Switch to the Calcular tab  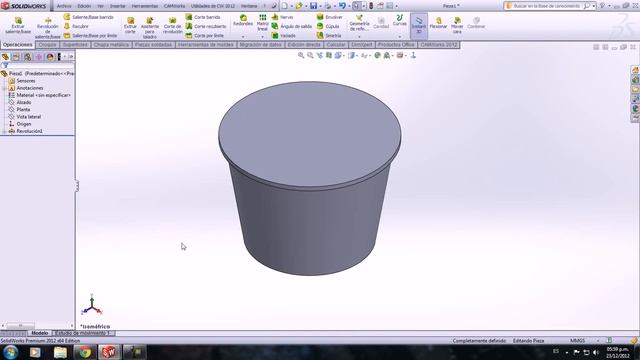pyautogui.click(x=336, y=44)
